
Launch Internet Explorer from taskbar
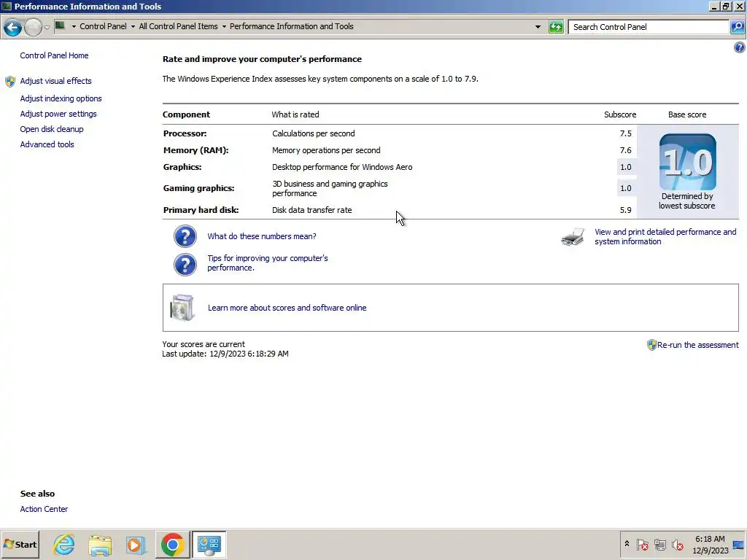click(x=64, y=545)
